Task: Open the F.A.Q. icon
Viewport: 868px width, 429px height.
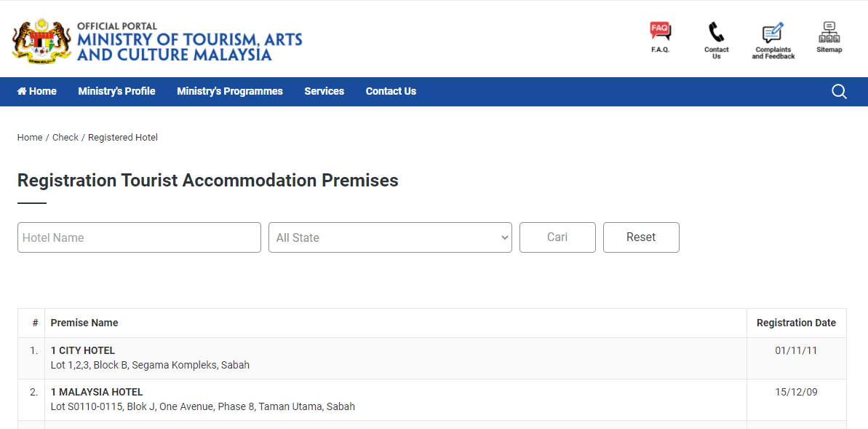Action: (x=660, y=32)
